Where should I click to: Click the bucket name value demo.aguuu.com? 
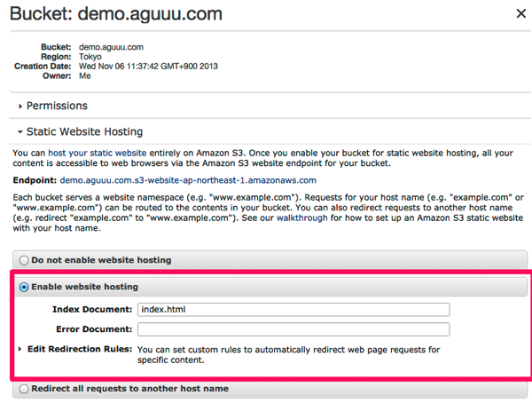pos(112,47)
